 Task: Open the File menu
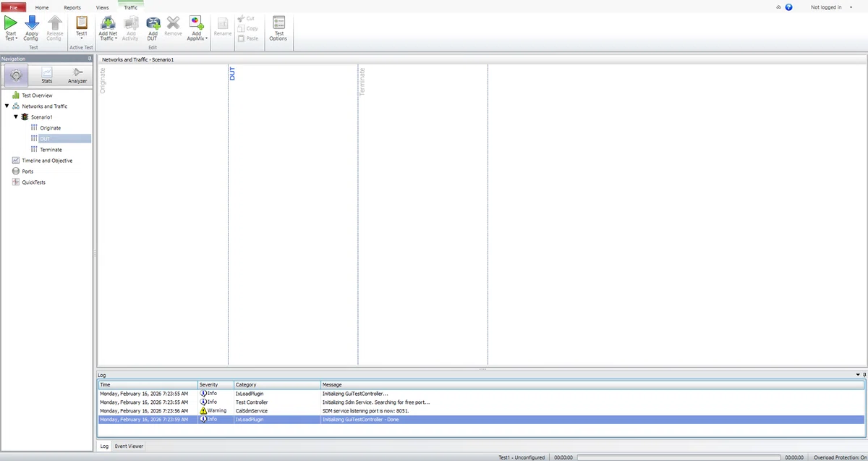point(13,7)
